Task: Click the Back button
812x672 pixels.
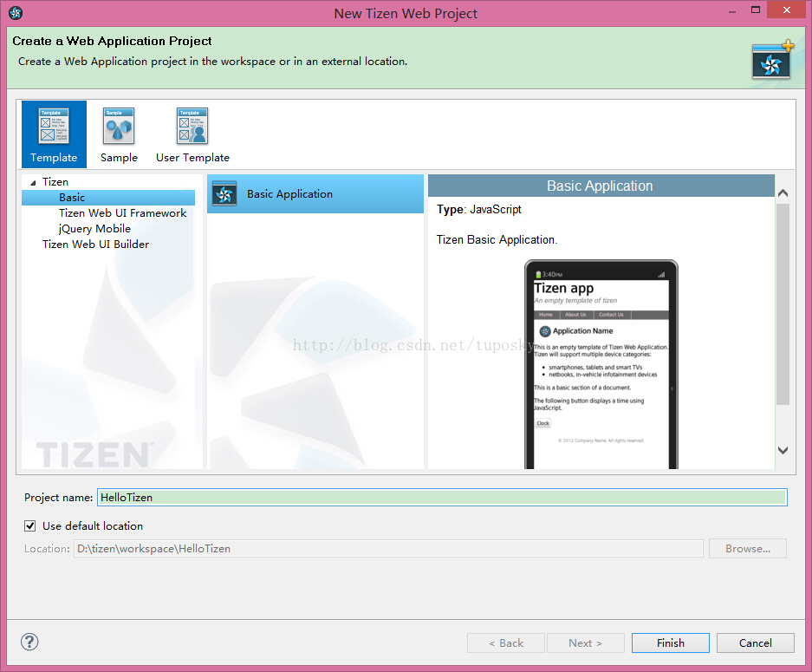Action: coord(506,643)
